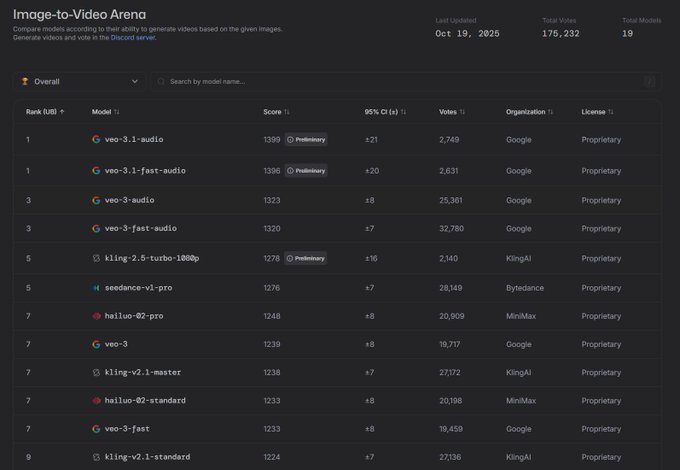Select the kling-2.5-turbo-1080p model name

[x=152, y=258]
